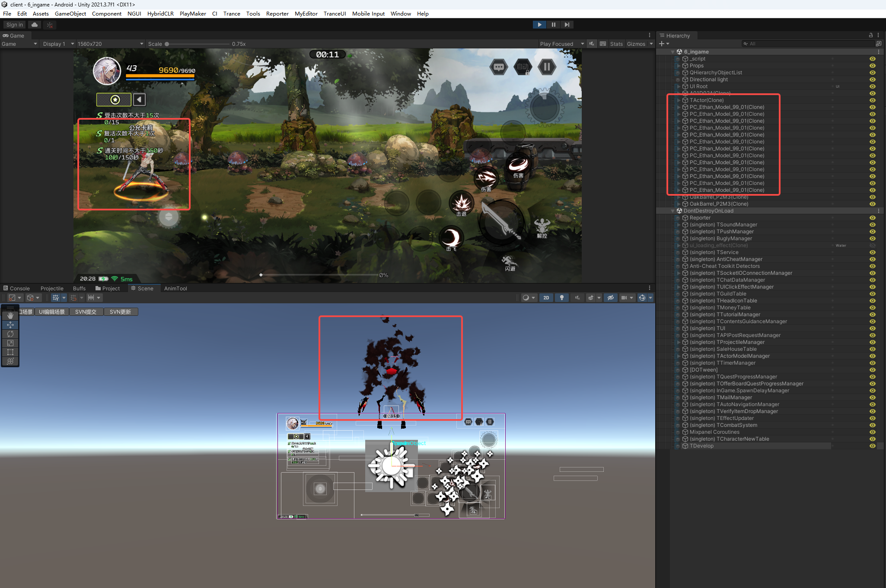Open the 1560x720 resolution dropdown

(110, 44)
